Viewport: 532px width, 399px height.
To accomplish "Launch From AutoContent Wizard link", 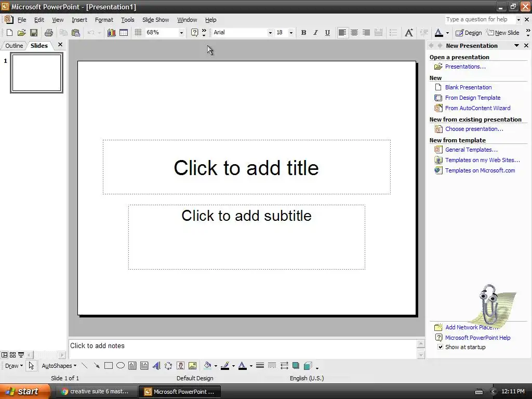I will [478, 108].
